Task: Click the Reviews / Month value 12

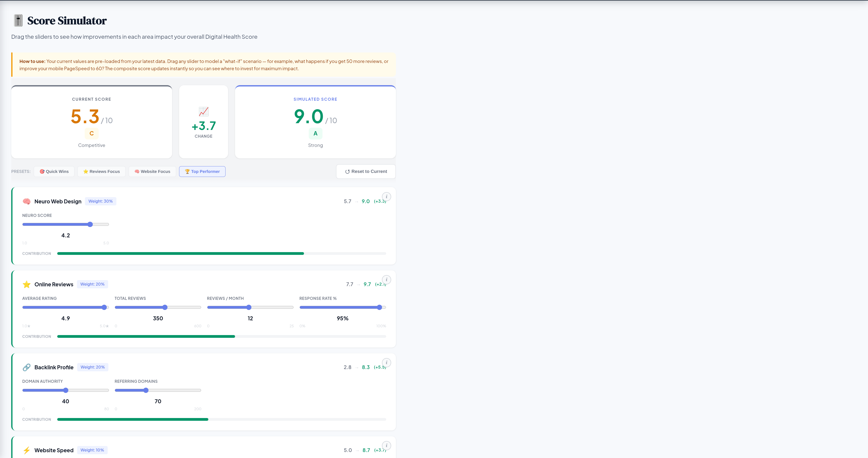Action: pyautogui.click(x=250, y=318)
